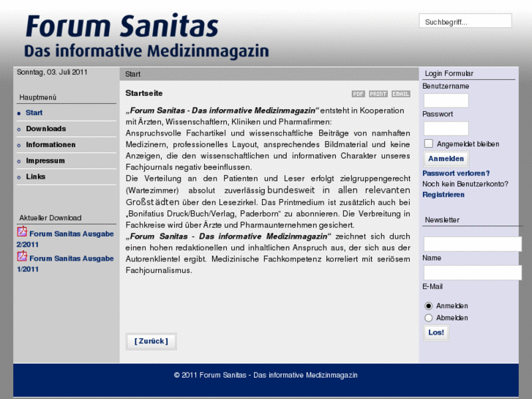Image resolution: width=532 pixels, height=399 pixels.
Task: Focus the newsletter Name input field
Action: point(472,244)
